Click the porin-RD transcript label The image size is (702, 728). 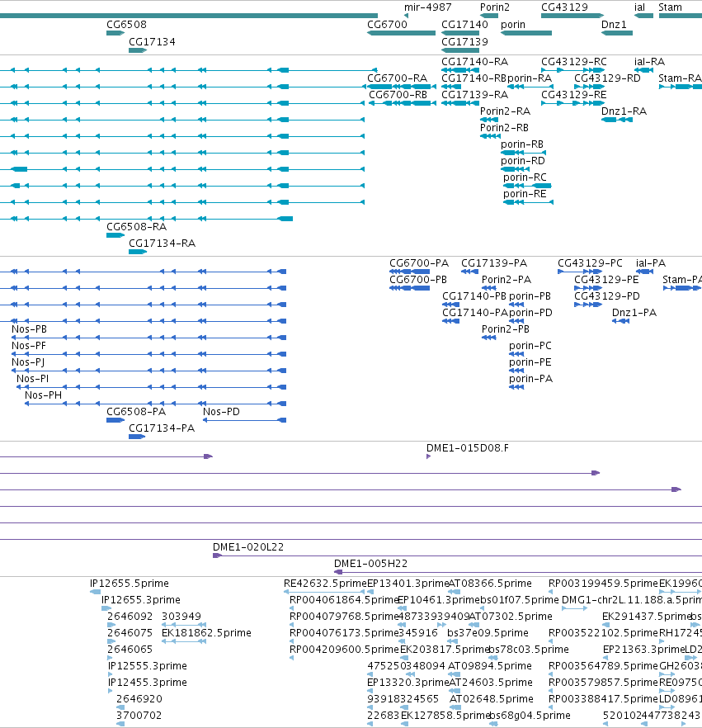(522, 161)
